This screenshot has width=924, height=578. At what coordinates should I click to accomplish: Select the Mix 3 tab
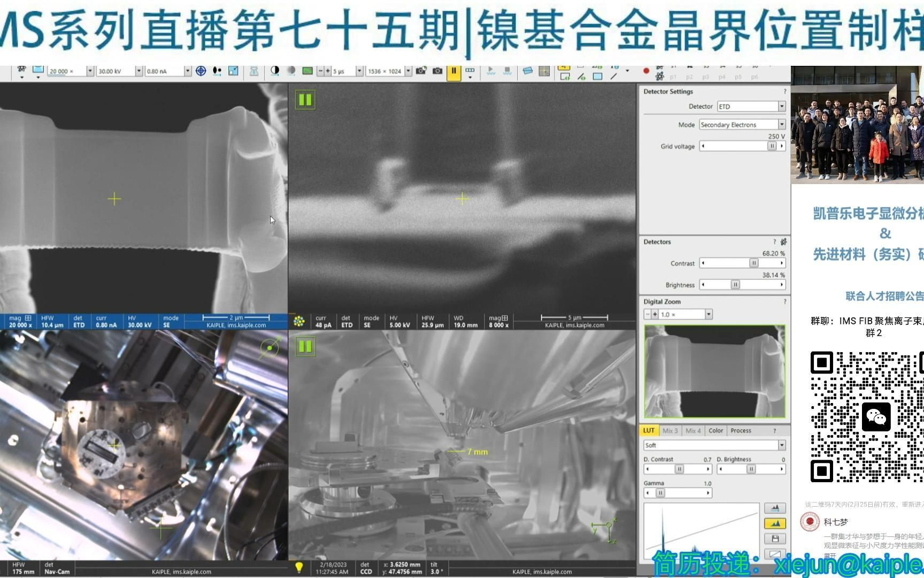click(670, 431)
